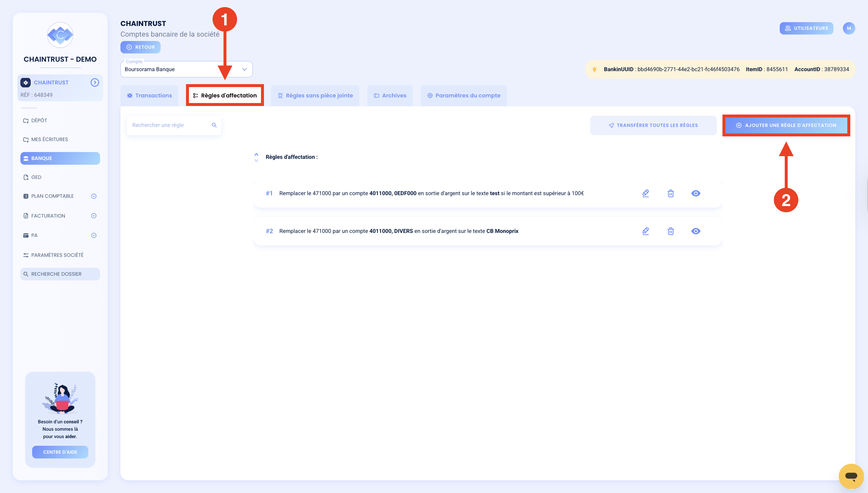Click the UTILISATEURS button
The width and height of the screenshot is (868, 493).
(x=806, y=28)
